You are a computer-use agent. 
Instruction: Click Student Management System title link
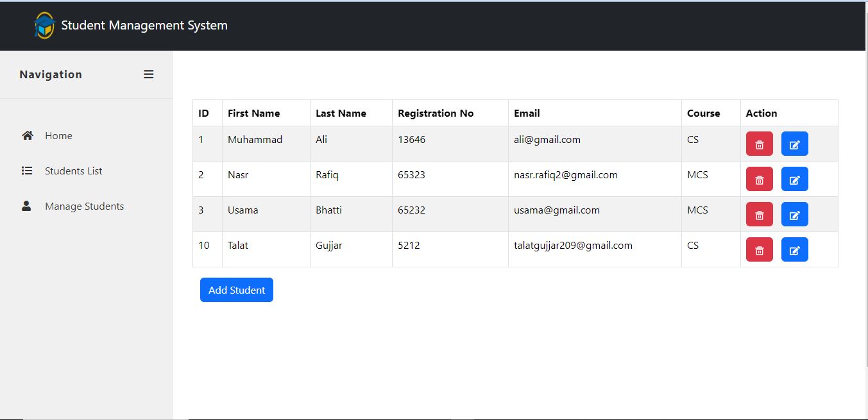144,26
